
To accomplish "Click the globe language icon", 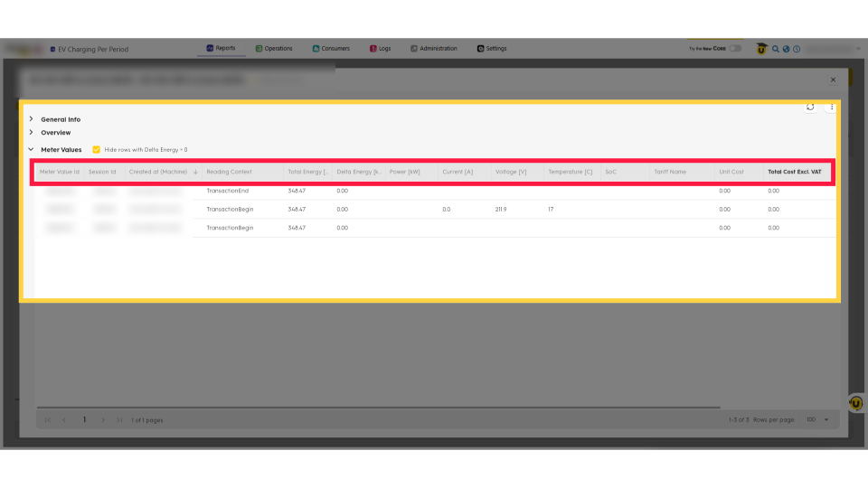I will coord(787,49).
